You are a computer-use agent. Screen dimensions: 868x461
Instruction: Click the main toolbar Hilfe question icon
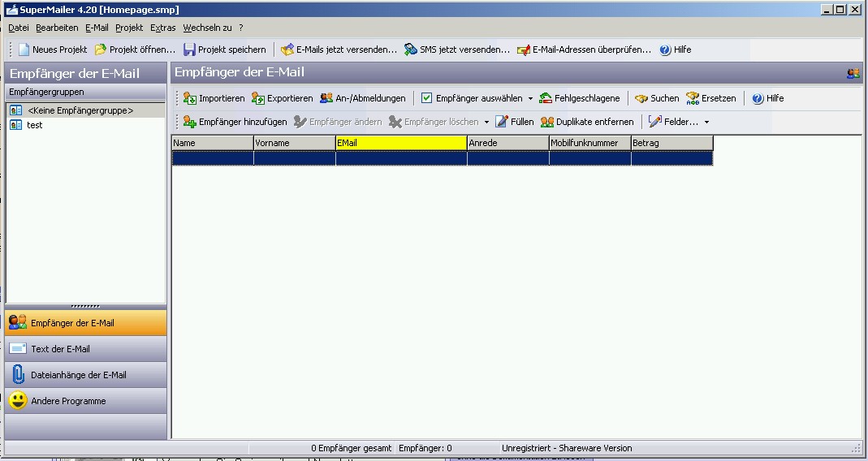click(x=665, y=50)
